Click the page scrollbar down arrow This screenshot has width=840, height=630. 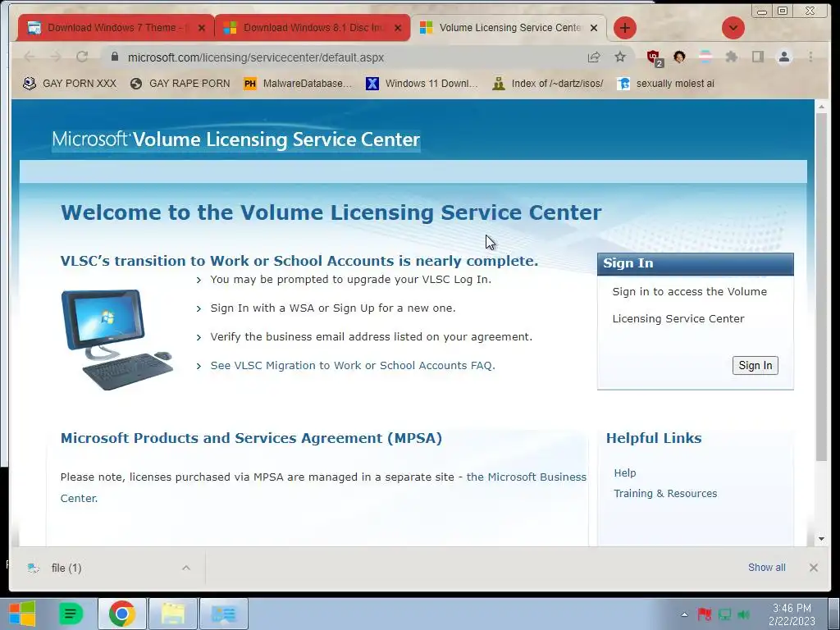coord(821,538)
